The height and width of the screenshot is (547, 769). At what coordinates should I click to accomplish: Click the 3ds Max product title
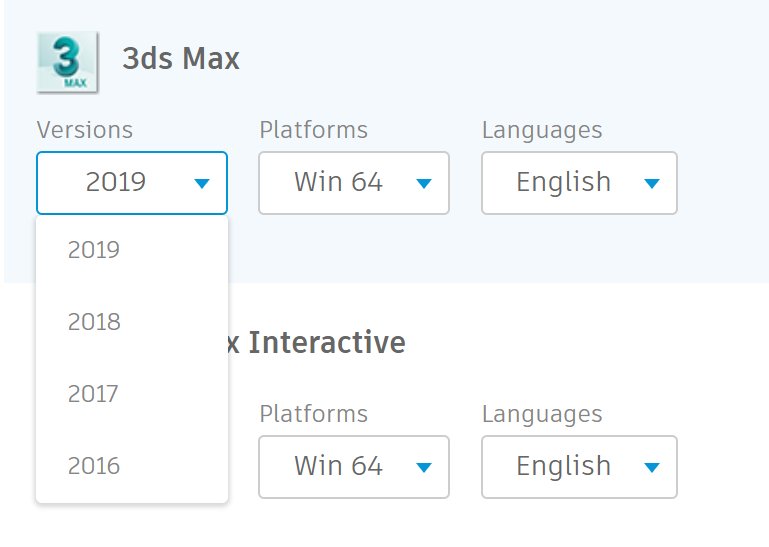tap(180, 58)
